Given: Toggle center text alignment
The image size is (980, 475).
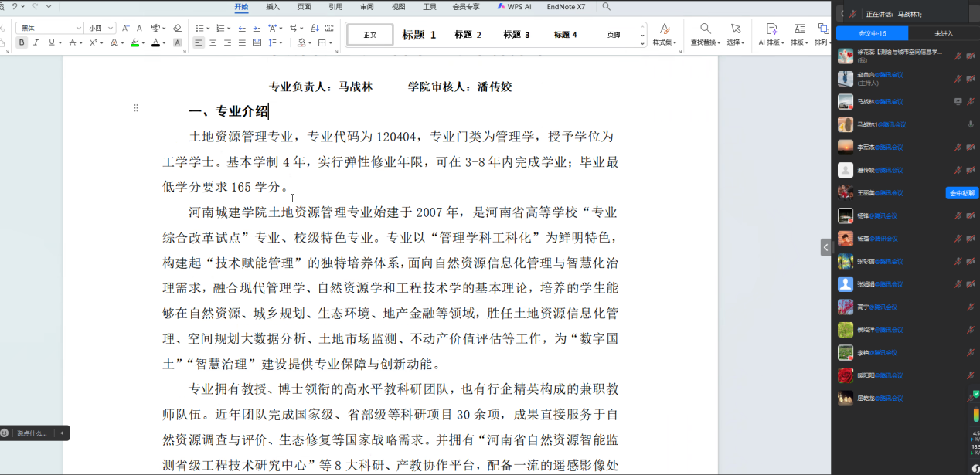Looking at the screenshot, I should 213,42.
